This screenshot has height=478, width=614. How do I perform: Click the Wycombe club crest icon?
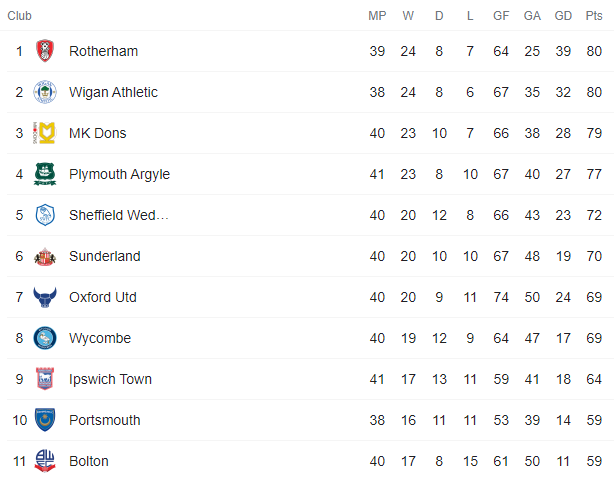[x=45, y=338]
